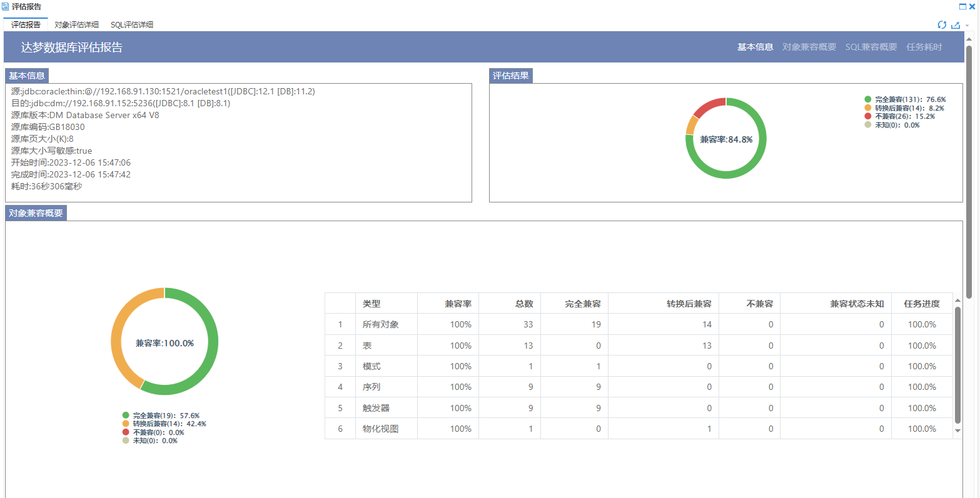Click the report page scrollbar up arrow
The width and height of the screenshot is (980, 498).
point(970,41)
